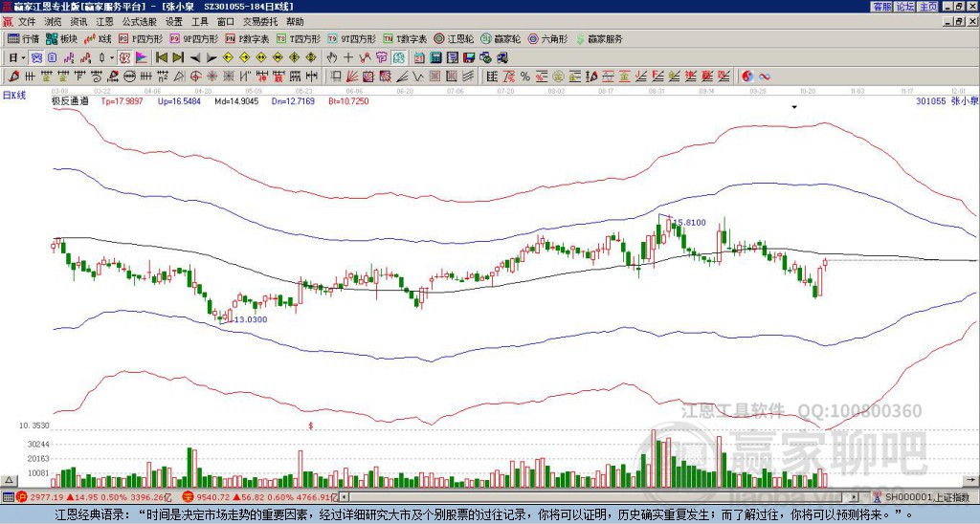Open the calendar date icon
The height and width of the screenshot is (524, 980).
(x=419, y=58)
